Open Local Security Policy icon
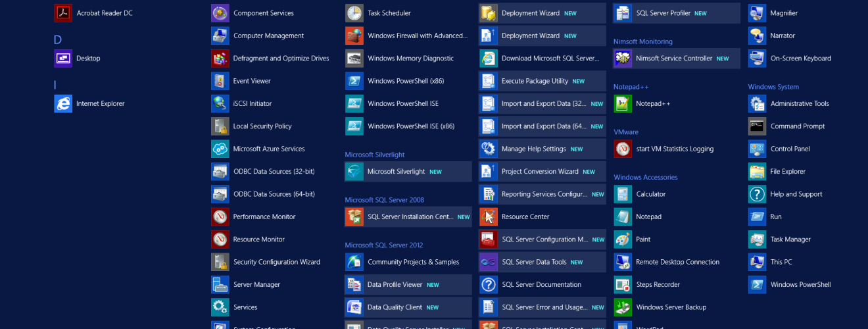 [x=220, y=126]
